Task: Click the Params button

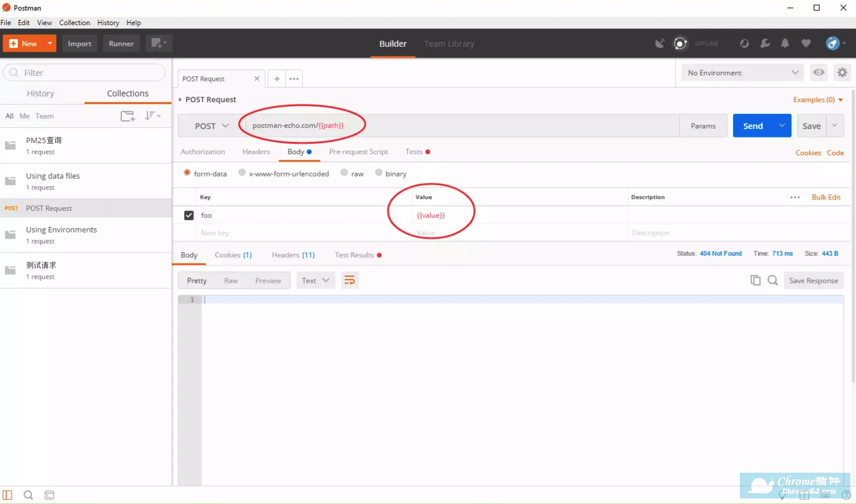Action: pos(703,126)
